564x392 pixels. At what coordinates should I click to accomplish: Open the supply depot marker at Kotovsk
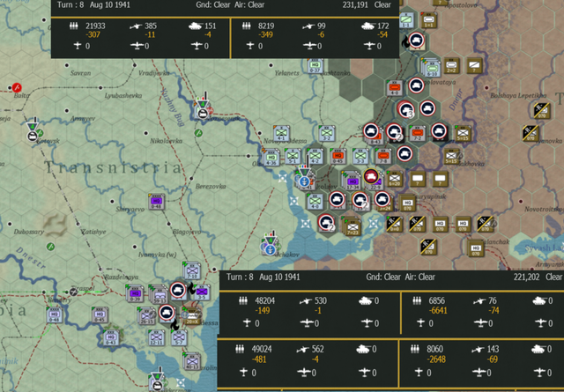pyautogui.click(x=33, y=131)
